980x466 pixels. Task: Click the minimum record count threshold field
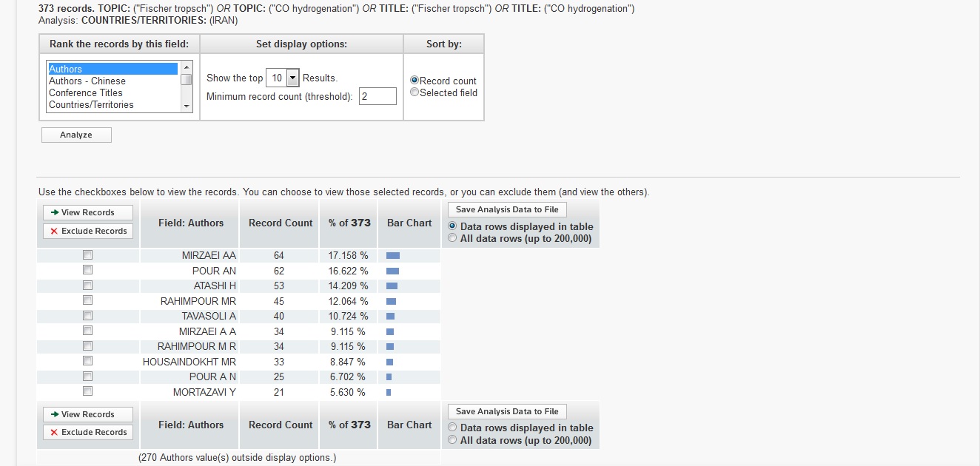click(377, 96)
